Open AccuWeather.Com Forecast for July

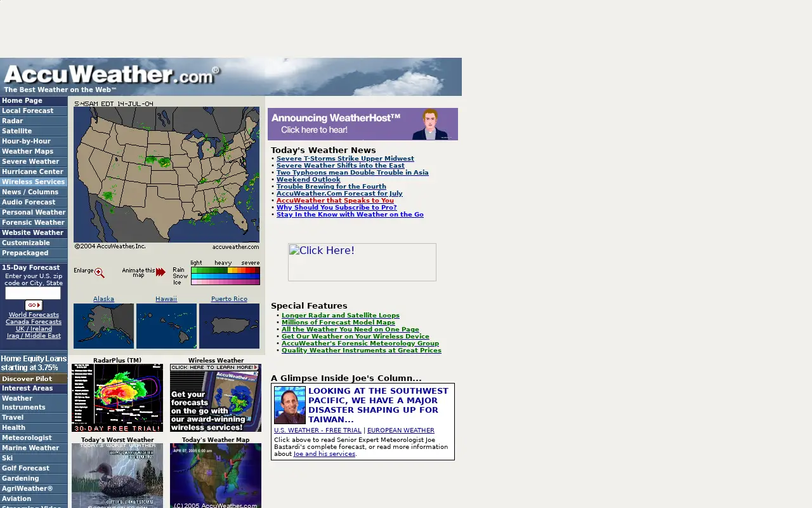coord(339,194)
